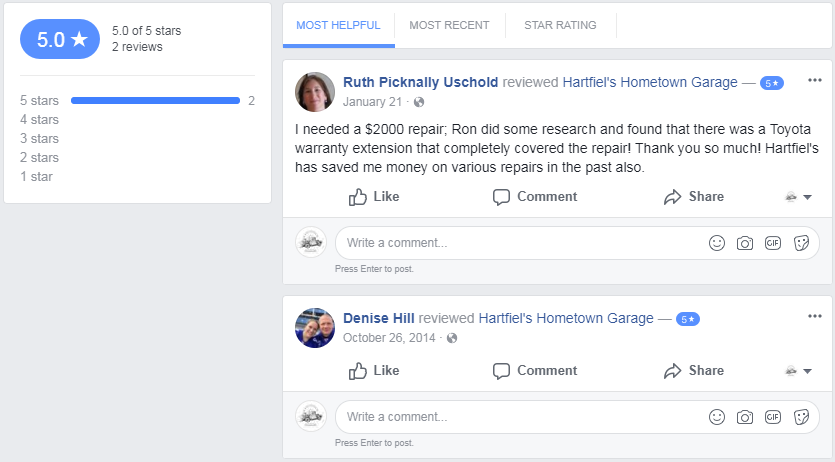The image size is (835, 462).
Task: Share Denise Hill's review
Action: [693, 370]
